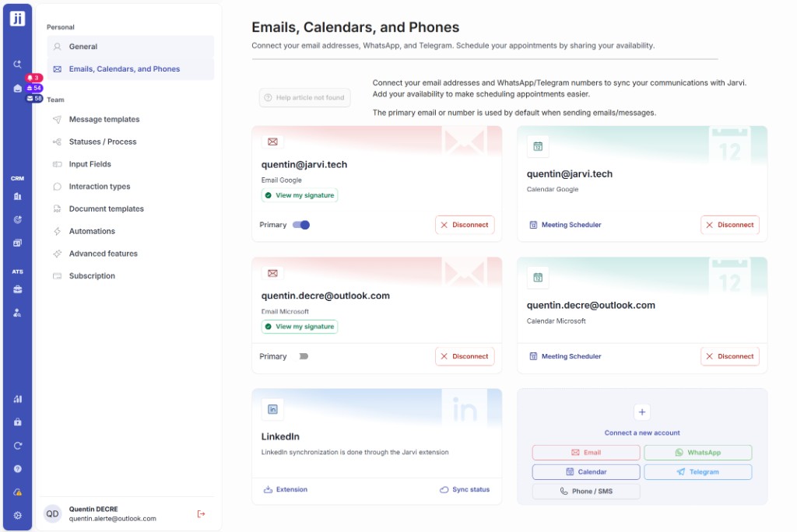Disconnect quentin.decre@outlook.com Microsoft calendar

click(x=730, y=356)
